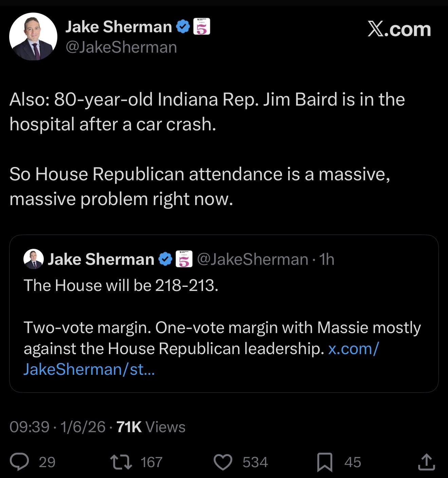Click the quoted tweet author name
Image resolution: width=448 pixels, height=478 pixels.
click(101, 259)
